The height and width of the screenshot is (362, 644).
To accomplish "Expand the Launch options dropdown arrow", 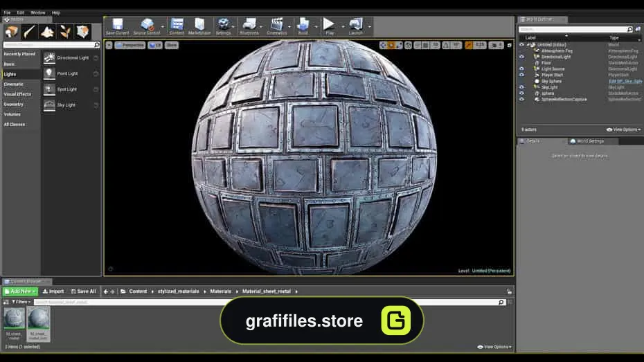I will (369, 27).
